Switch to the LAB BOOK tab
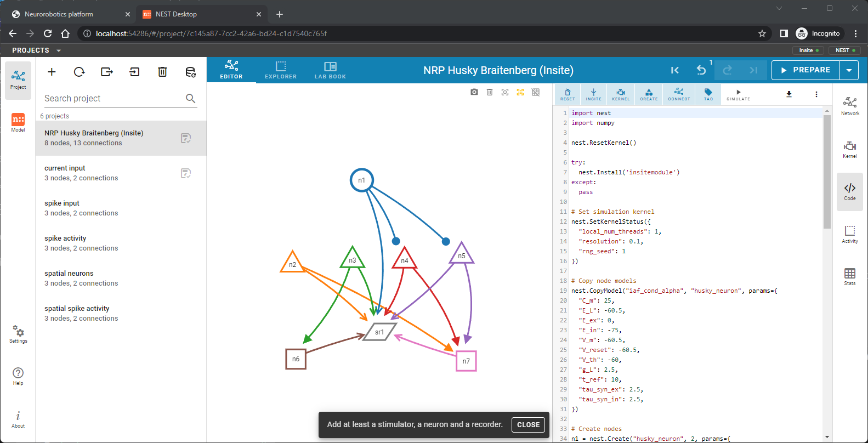The image size is (868, 443). (330, 70)
